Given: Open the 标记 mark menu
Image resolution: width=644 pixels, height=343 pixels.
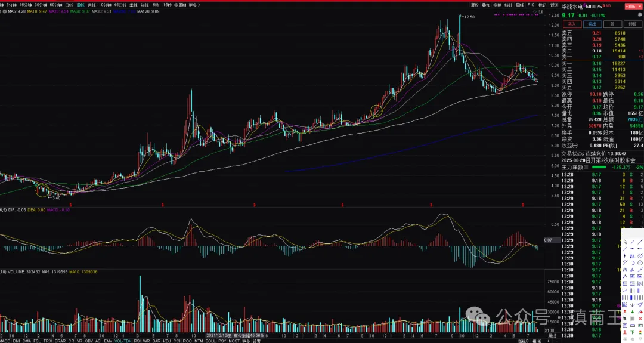Looking at the screenshot, I should pyautogui.click(x=542, y=5).
